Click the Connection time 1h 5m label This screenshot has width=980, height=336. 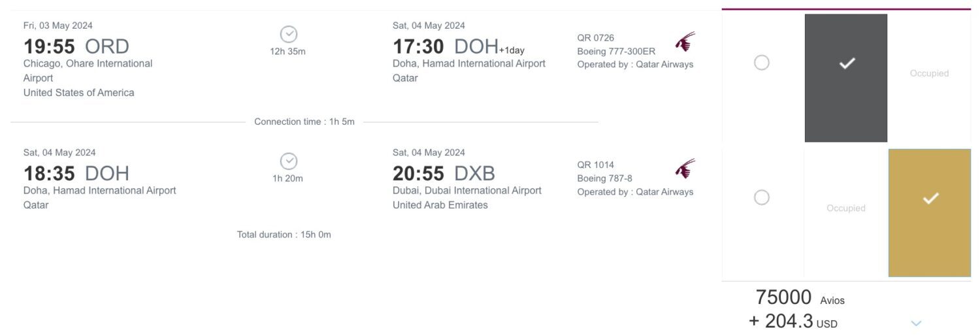304,122
